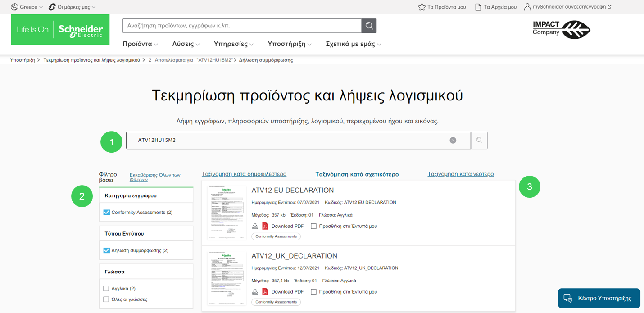The height and width of the screenshot is (313, 644).
Task: Uncheck Δήλωση συμμόρφωσης (2) filter
Action: [107, 250]
